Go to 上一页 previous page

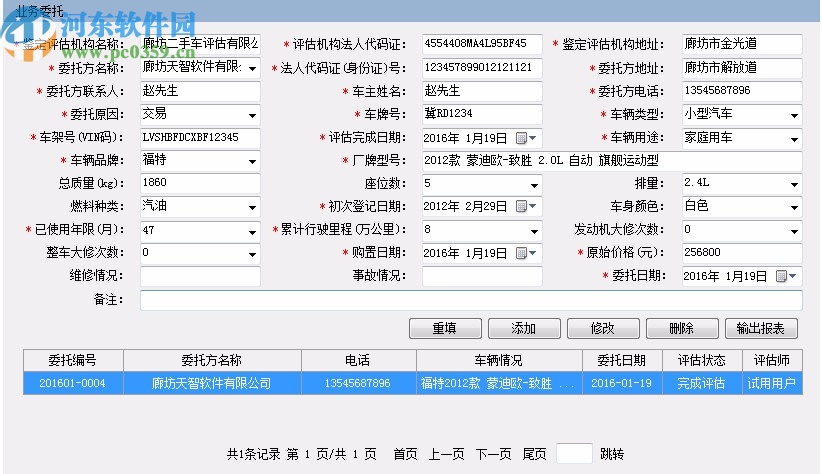447,454
